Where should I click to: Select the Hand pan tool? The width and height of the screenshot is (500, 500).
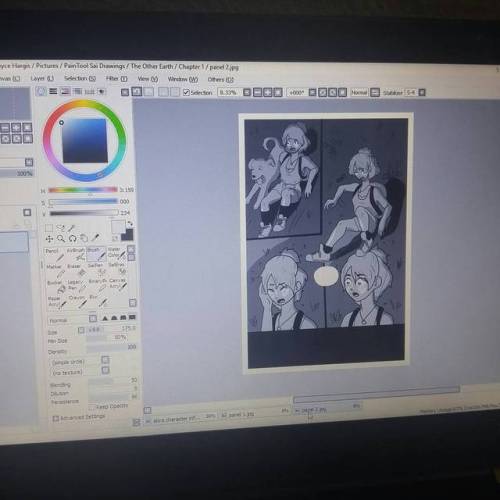click(84, 238)
